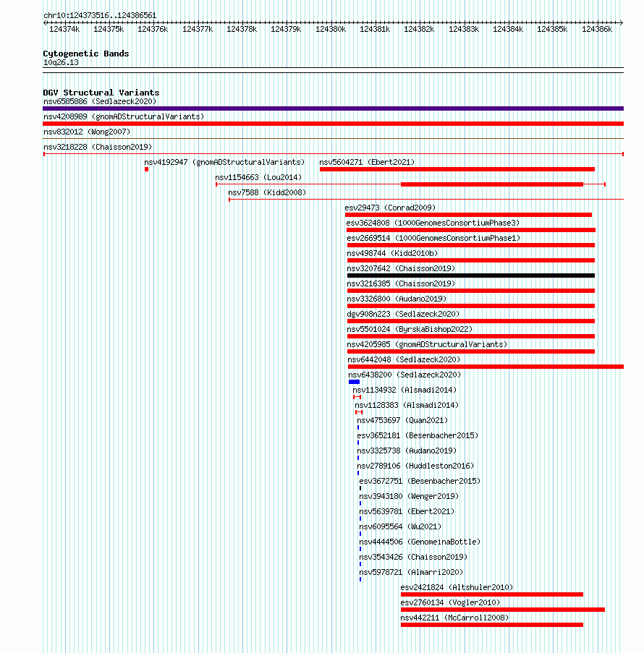The image size is (644, 653).
Task: Click the esv29473 (Conrad2009) label
Action: 390,208
